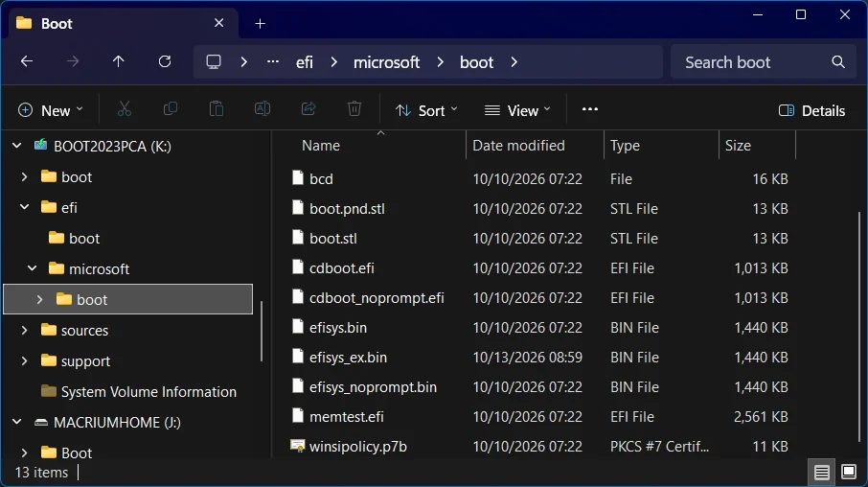Viewport: 868px width, 487px height.
Task: Click the navigation pane vertical scrollbar
Action: tap(262, 332)
